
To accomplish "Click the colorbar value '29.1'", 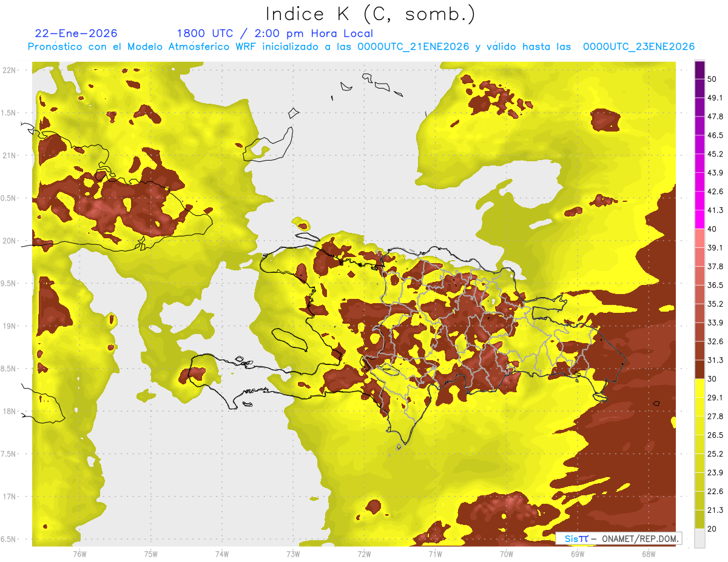I will pos(715,398).
